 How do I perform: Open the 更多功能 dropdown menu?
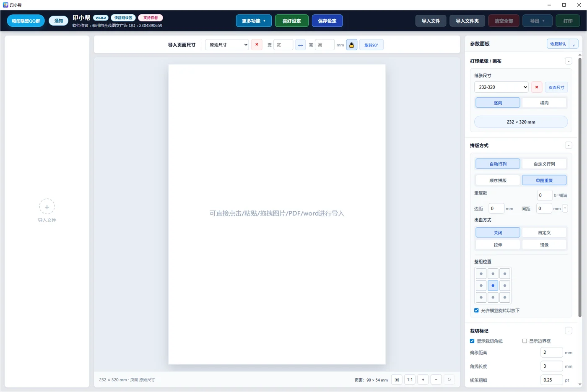coord(254,21)
